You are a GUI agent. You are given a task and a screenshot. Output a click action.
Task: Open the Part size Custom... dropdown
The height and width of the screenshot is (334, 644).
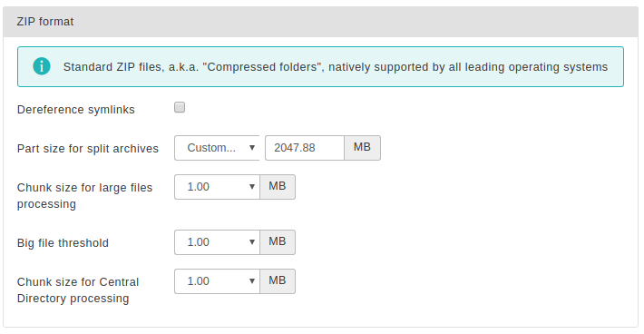(x=217, y=148)
